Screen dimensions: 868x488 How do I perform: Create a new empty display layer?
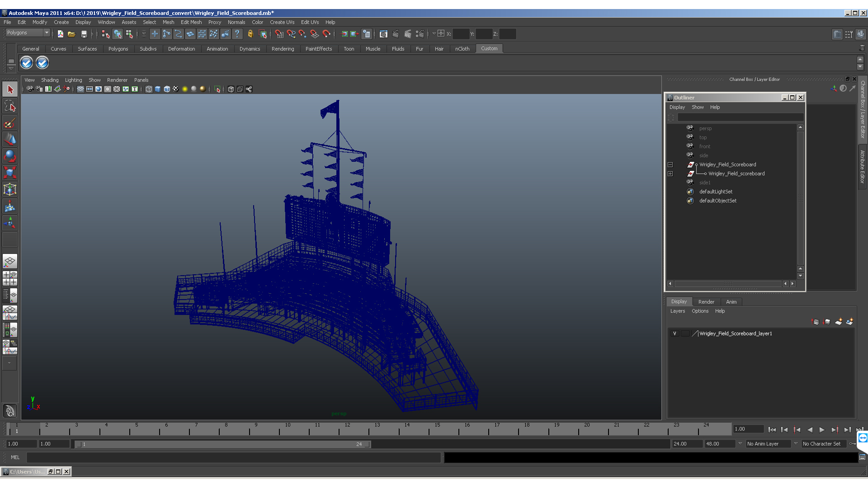pos(839,322)
